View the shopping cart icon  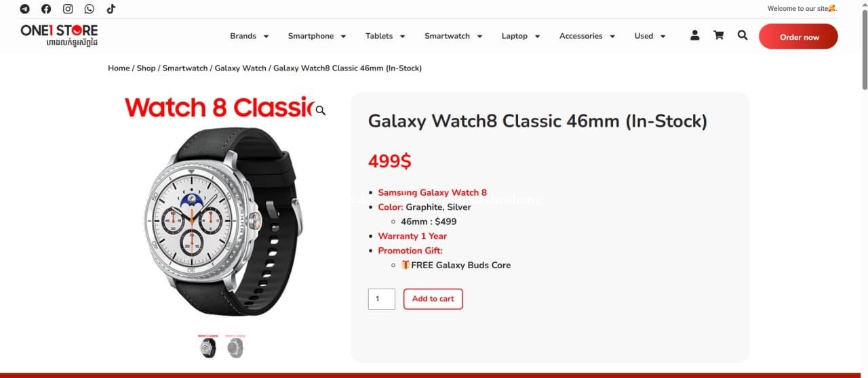718,35
